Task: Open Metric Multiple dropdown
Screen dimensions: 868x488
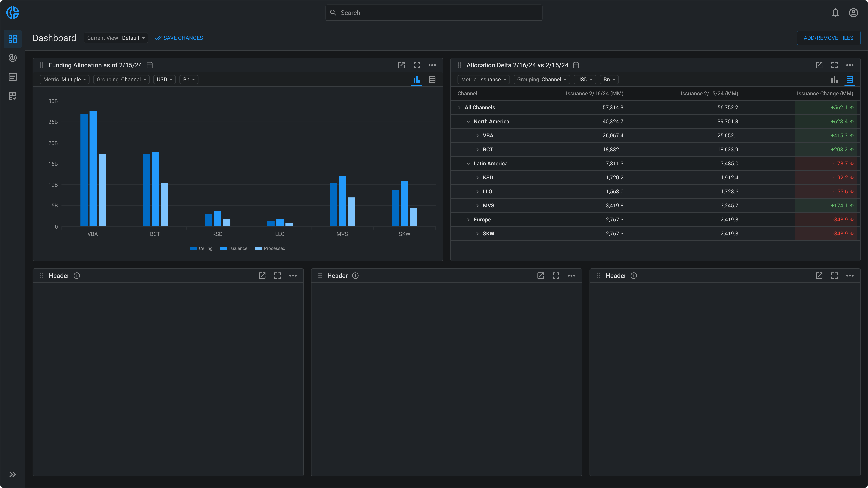Action: click(64, 80)
